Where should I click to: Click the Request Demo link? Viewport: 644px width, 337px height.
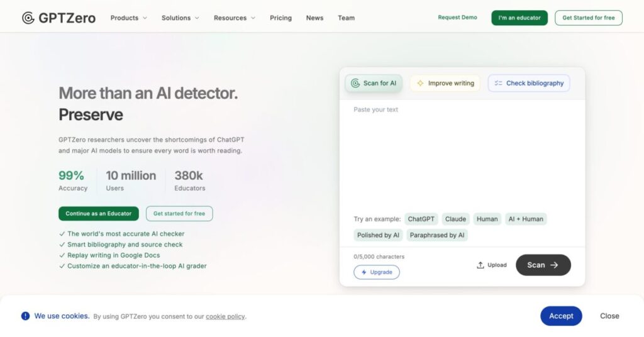pyautogui.click(x=458, y=18)
